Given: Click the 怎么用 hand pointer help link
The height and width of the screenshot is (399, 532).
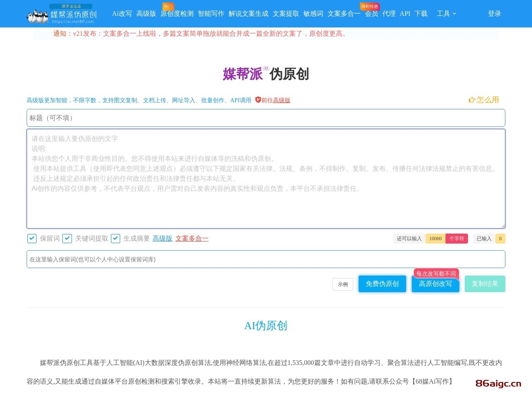Looking at the screenshot, I should click(x=484, y=100).
